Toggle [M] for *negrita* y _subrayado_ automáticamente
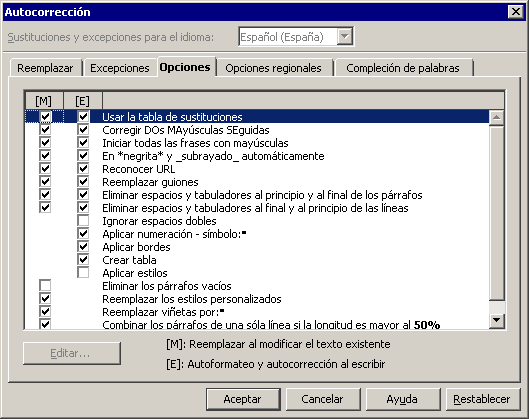 [x=45, y=156]
